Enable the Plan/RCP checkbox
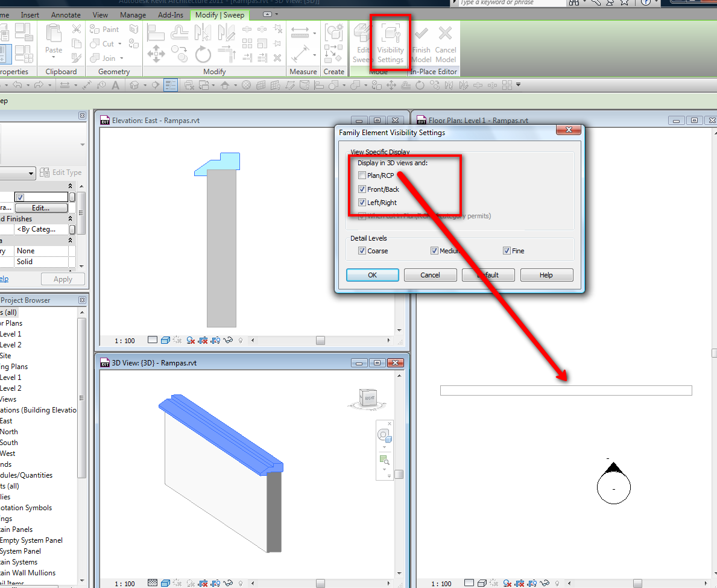The width and height of the screenshot is (717, 588). (362, 175)
